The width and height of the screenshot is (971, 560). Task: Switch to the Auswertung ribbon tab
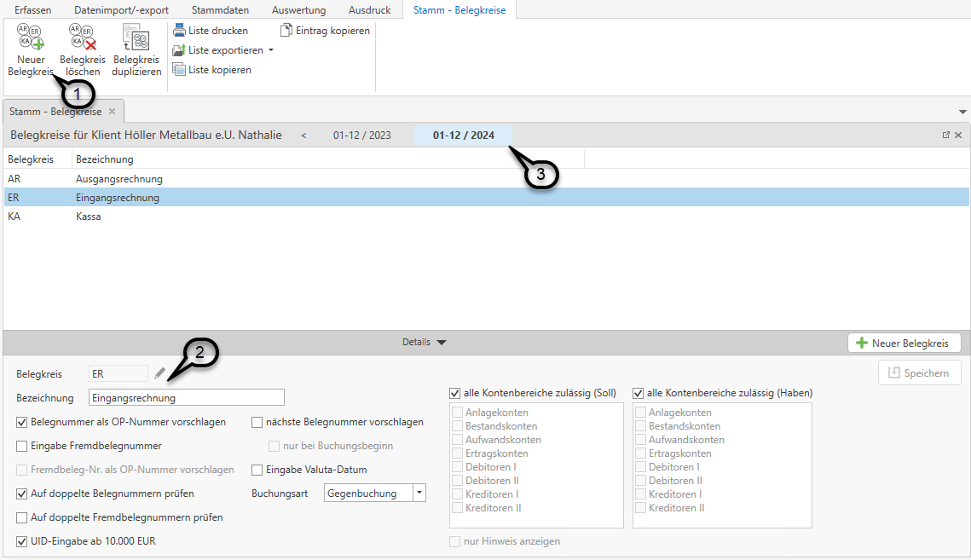tap(298, 9)
